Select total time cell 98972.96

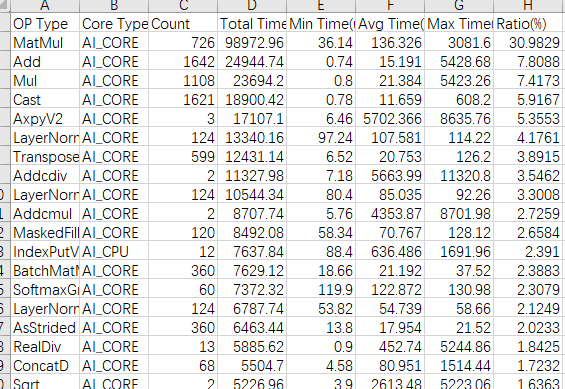pos(252,43)
